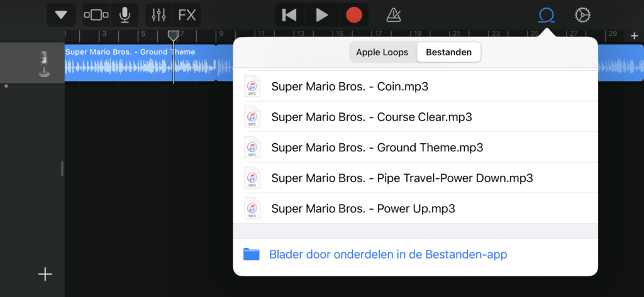Image resolution: width=644 pixels, height=297 pixels.
Task: Toggle the metronome on or off
Action: tap(394, 15)
